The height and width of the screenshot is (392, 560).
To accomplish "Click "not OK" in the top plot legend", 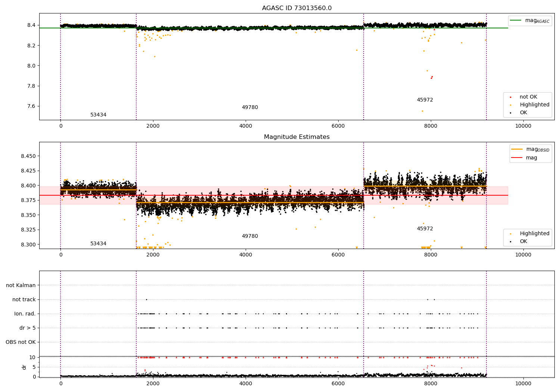I will coord(528,97).
